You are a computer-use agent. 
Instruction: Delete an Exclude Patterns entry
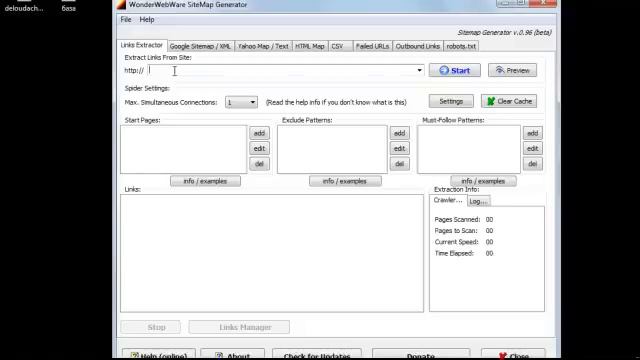pyautogui.click(x=399, y=164)
